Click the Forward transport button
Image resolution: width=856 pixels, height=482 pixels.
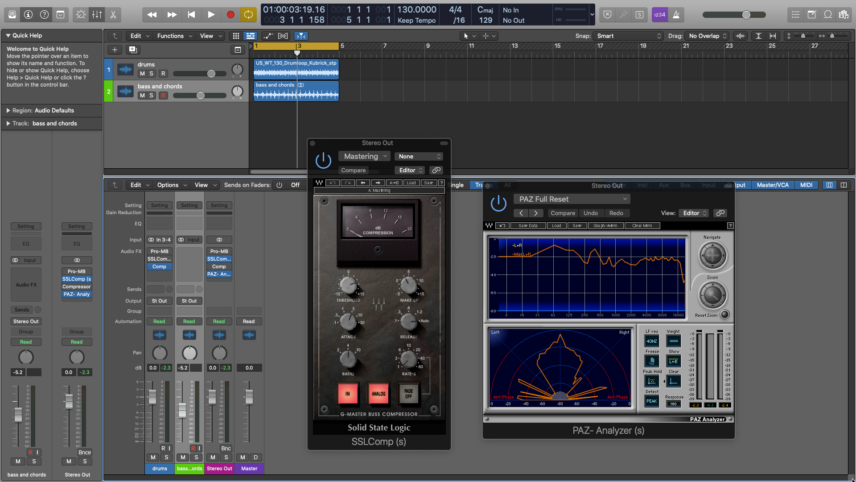tap(171, 15)
